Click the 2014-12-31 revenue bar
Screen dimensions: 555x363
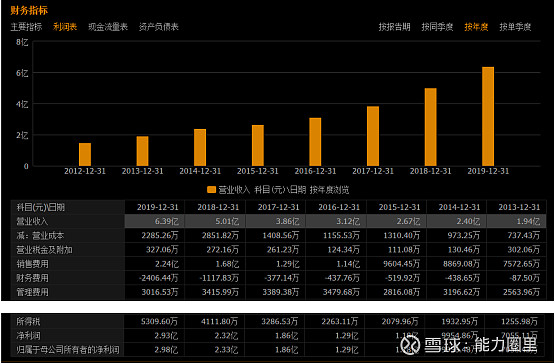click(x=200, y=148)
